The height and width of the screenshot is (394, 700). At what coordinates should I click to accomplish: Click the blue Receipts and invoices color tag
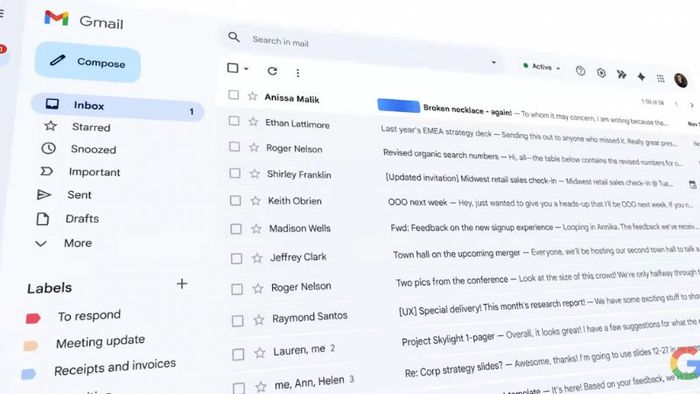coord(28,373)
